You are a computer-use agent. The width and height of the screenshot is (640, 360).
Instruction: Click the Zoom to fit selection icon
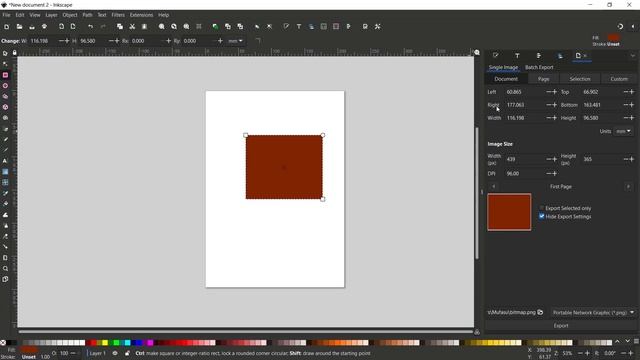pos(162,27)
